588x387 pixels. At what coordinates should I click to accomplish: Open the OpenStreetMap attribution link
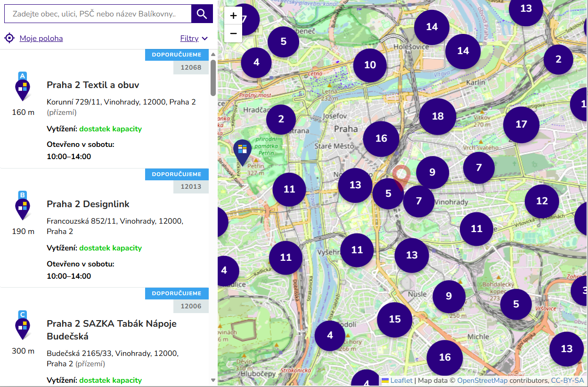pos(482,380)
